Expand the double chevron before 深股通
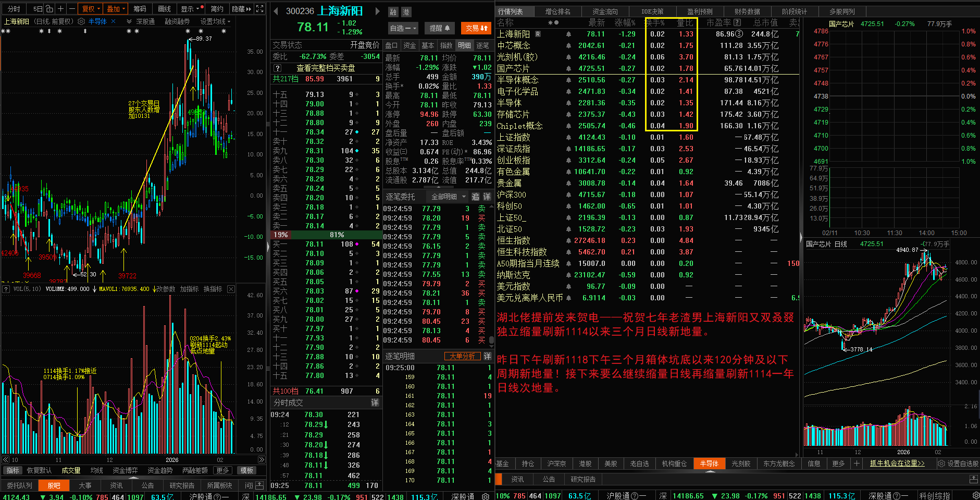Image resolution: width=980 pixels, height=500 pixels. [x=129, y=21]
